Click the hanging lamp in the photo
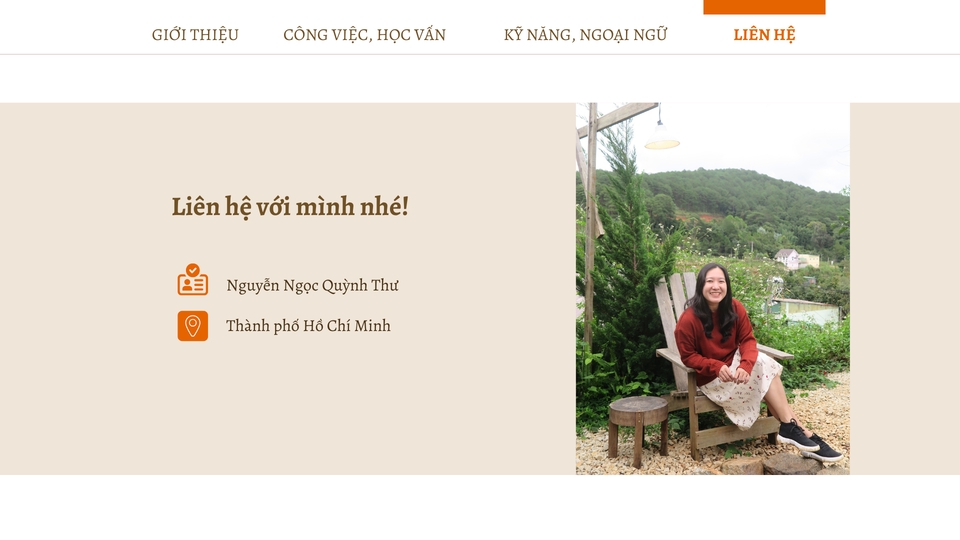 [x=662, y=137]
